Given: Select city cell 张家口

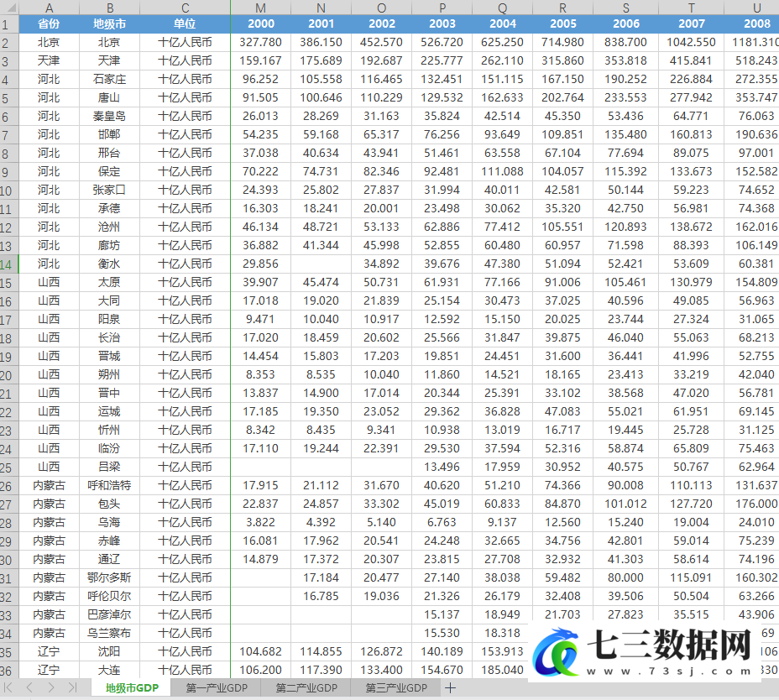Looking at the screenshot, I should point(110,191).
